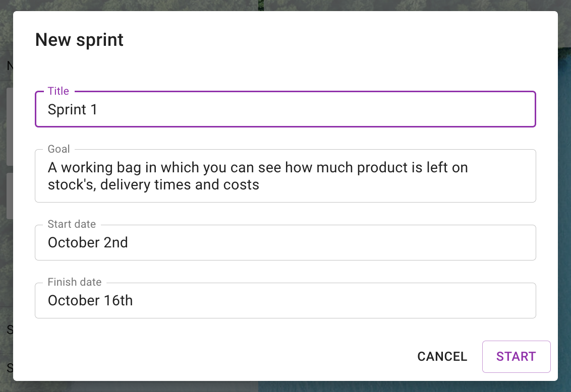Click the word "stock's" in the goal
Viewport: 571px width, 392px height.
[72, 185]
